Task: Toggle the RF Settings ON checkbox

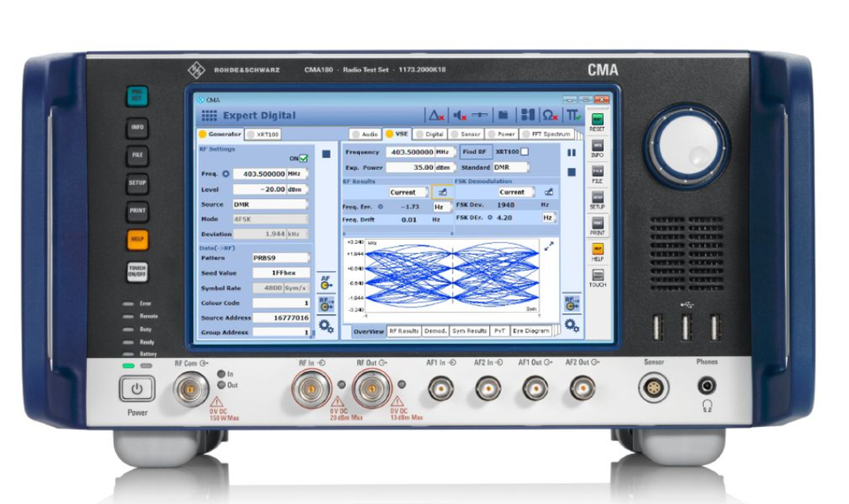Action: pos(303,158)
